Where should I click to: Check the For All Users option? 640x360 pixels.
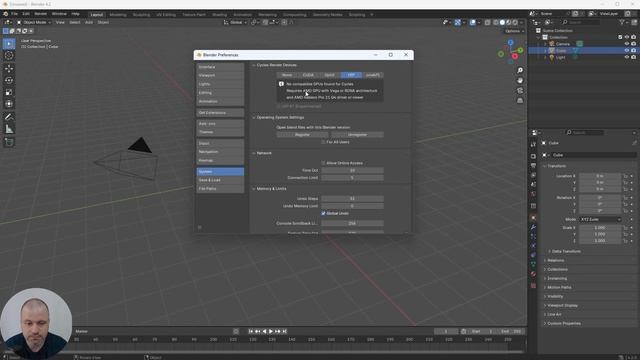coord(323,142)
